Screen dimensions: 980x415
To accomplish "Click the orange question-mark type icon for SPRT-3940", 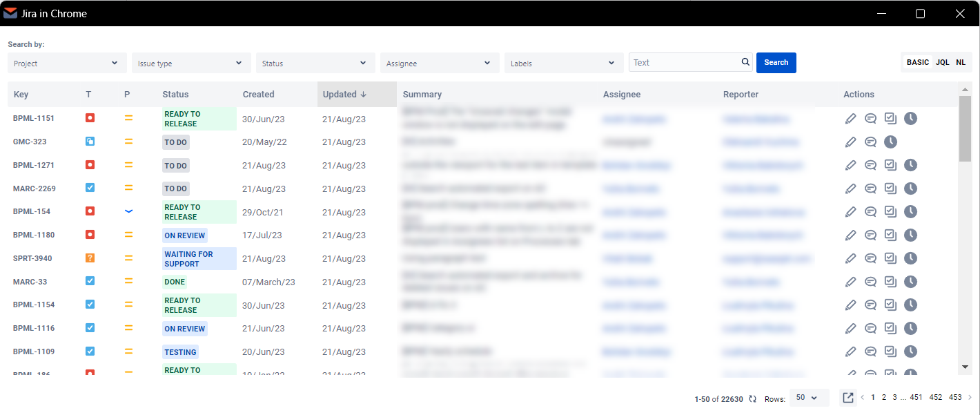I will (x=90, y=258).
